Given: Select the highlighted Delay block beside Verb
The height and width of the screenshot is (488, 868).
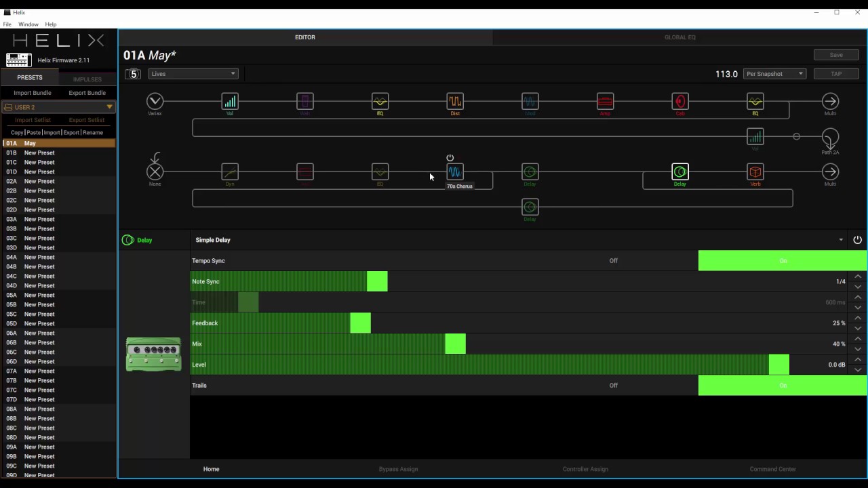Looking at the screenshot, I should tap(680, 172).
